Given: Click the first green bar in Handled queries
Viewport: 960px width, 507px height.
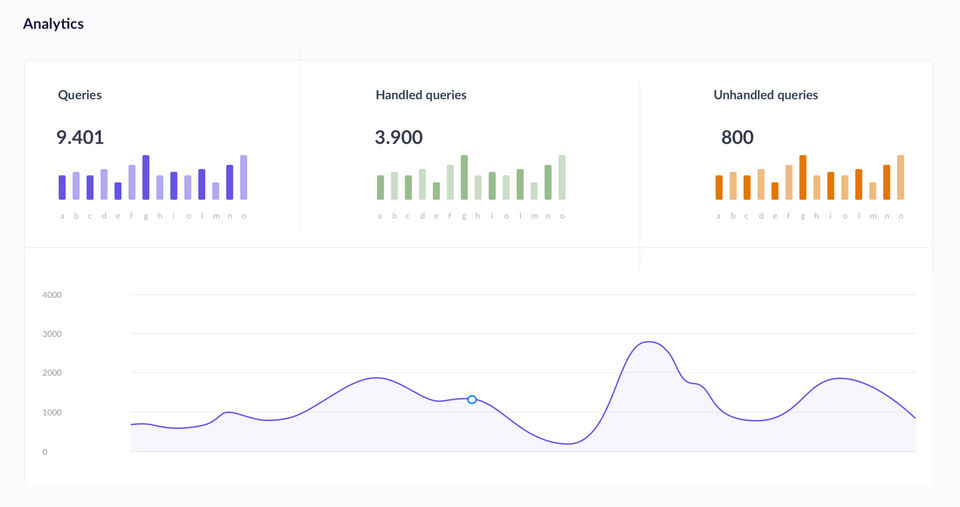Looking at the screenshot, I should pyautogui.click(x=380, y=187).
